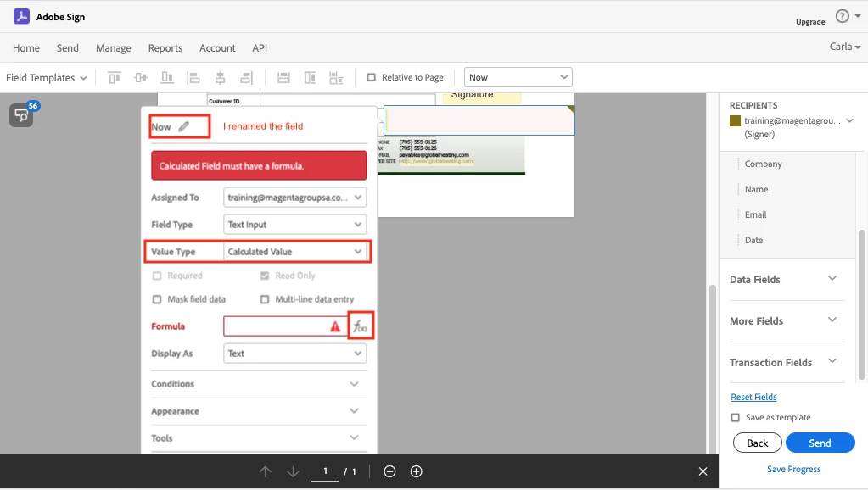Match width and height of selected fields
The width and height of the screenshot is (868, 490).
[336, 78]
